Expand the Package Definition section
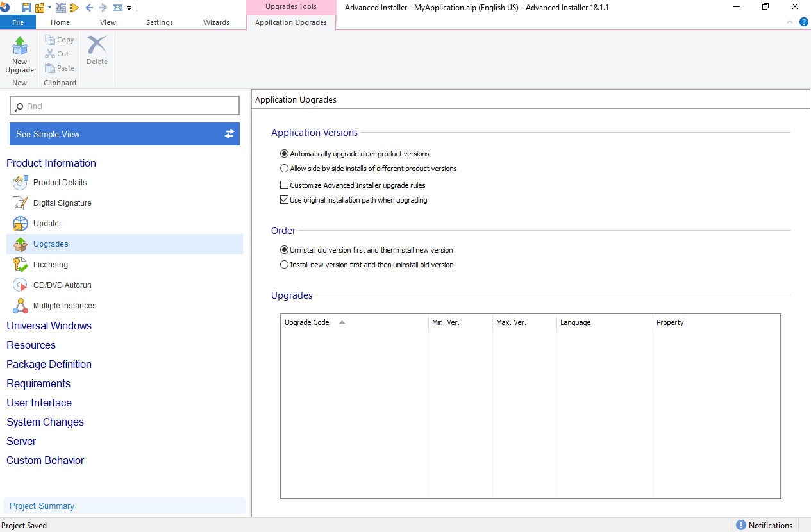This screenshot has width=811, height=532. [49, 364]
